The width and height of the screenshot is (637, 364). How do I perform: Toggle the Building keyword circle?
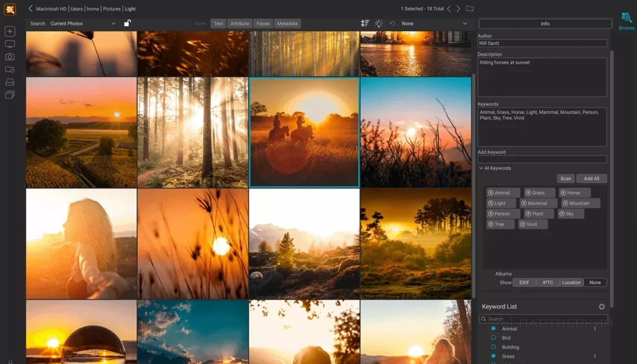tap(493, 347)
